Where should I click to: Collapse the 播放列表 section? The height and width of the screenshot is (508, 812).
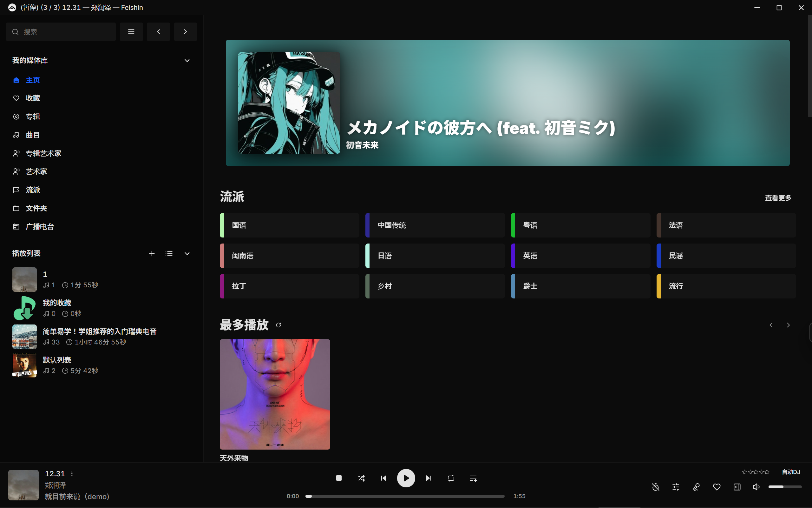point(187,254)
